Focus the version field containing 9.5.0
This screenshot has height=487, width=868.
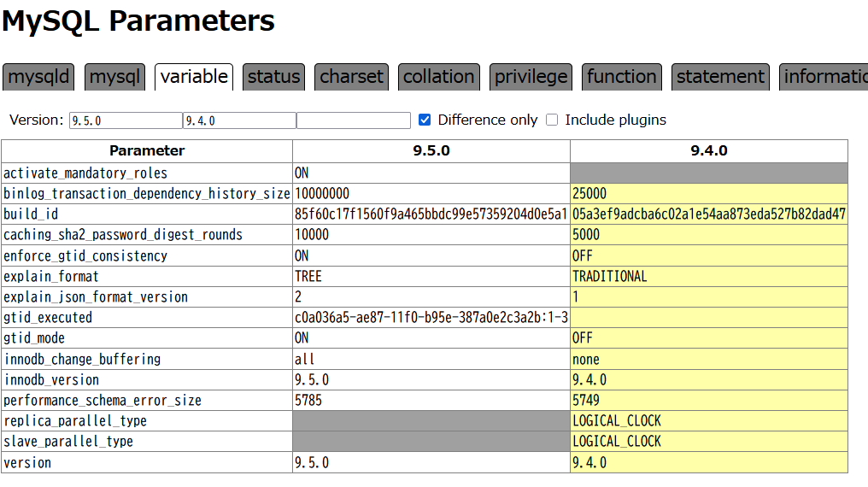point(126,120)
